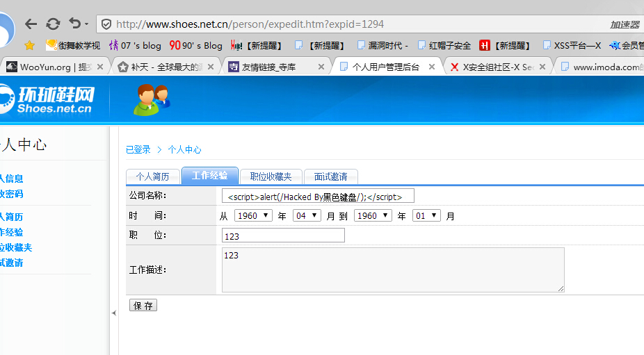
Task: Open the XSS平台 bookmark
Action: pyautogui.click(x=572, y=45)
